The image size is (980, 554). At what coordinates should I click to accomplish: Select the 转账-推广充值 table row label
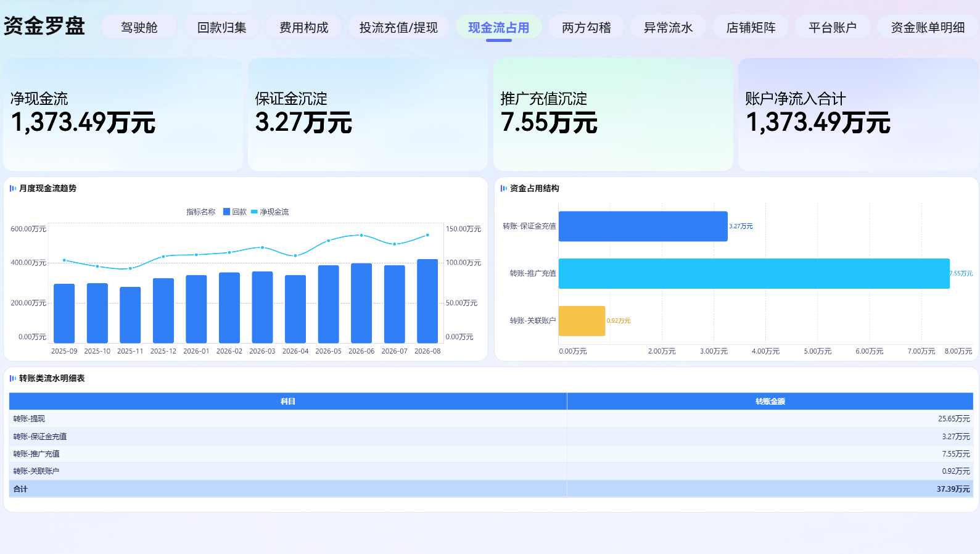(x=36, y=453)
